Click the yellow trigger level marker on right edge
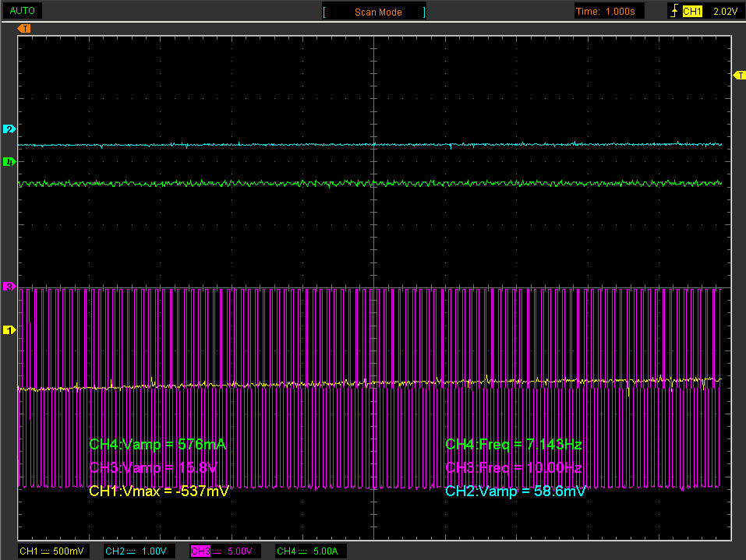This screenshot has width=746, height=560. coord(740,75)
